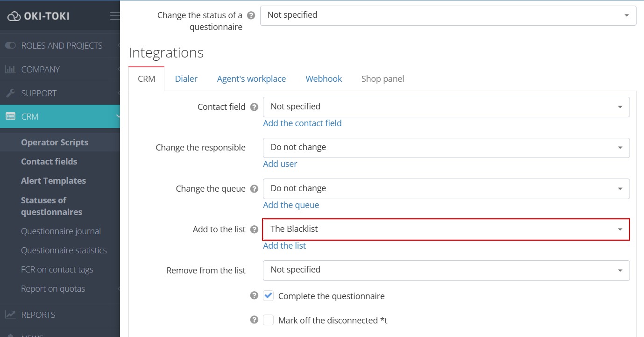This screenshot has width=644, height=337.
Task: Open the Dialer tab
Action: tap(186, 79)
